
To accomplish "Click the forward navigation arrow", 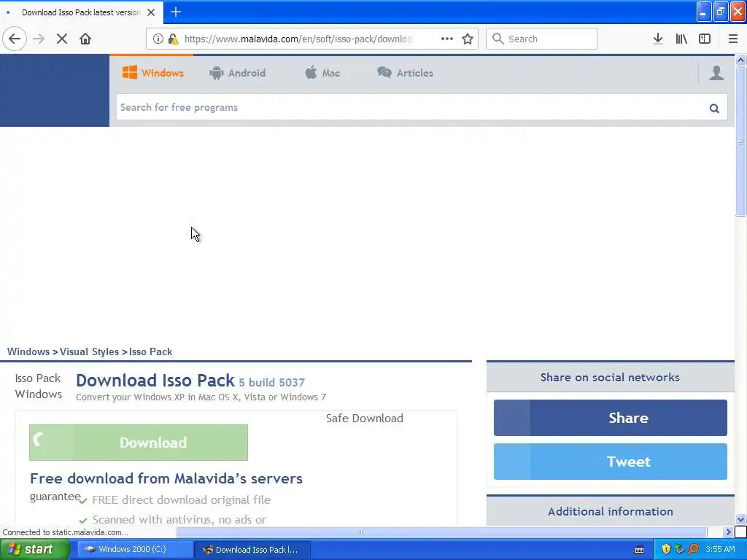I will click(39, 39).
